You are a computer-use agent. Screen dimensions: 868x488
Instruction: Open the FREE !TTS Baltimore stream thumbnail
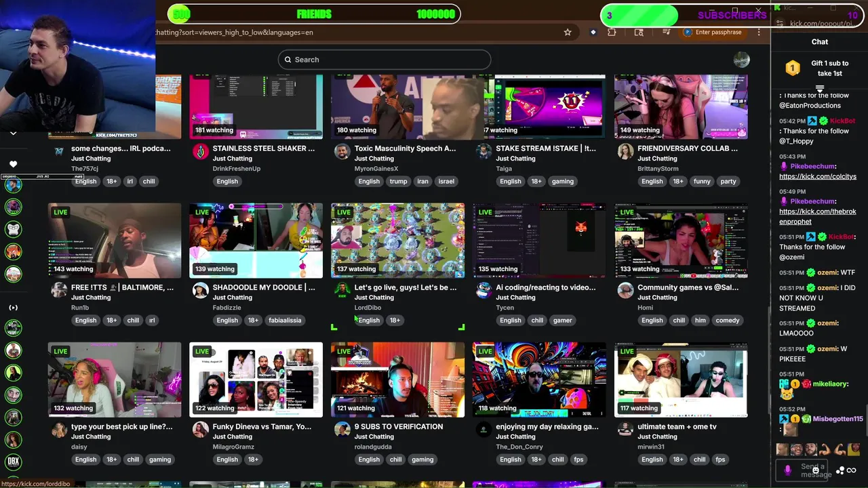[x=115, y=241]
